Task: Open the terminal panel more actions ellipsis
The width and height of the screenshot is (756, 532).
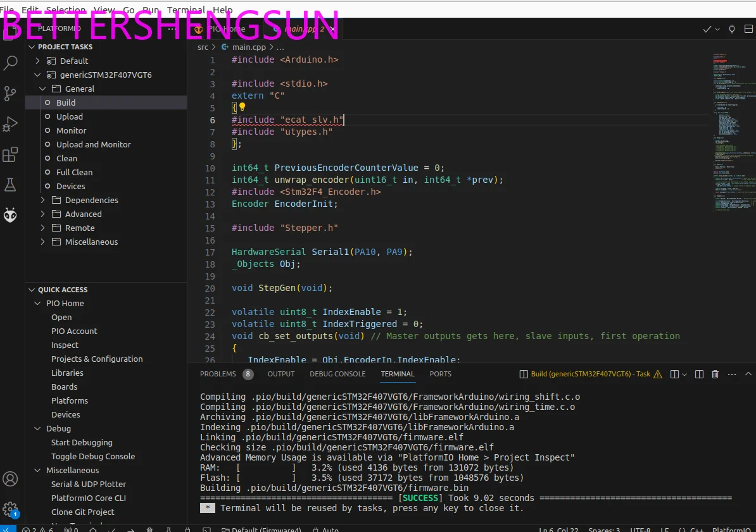Action: pos(732,374)
